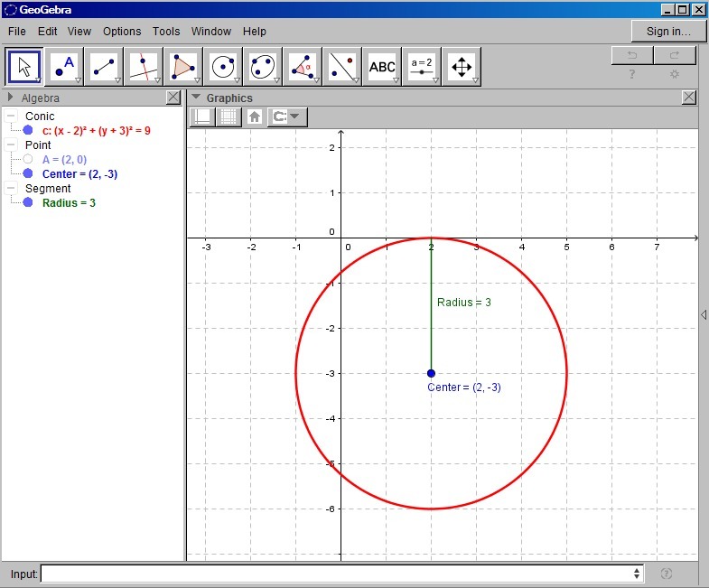
Task: Select Circle with Center through Point tool
Action: (223, 67)
